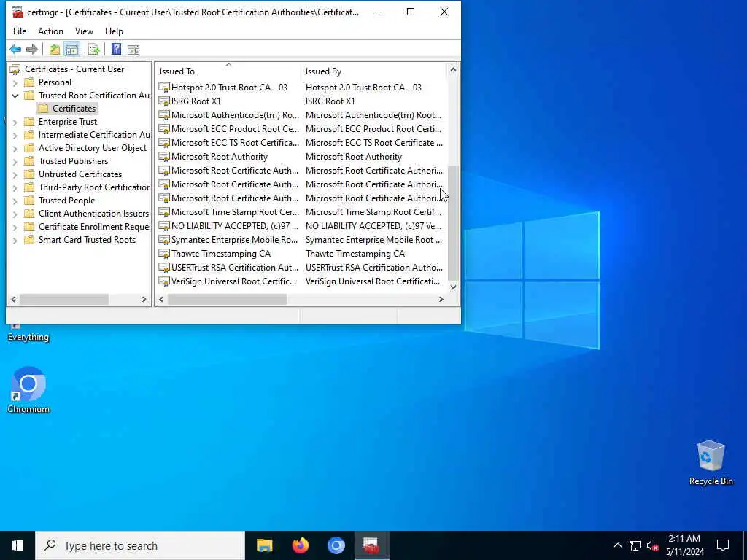The width and height of the screenshot is (747, 560).
Task: Click the tree pane horizontal scrollbar thumb
Action: coord(64,299)
